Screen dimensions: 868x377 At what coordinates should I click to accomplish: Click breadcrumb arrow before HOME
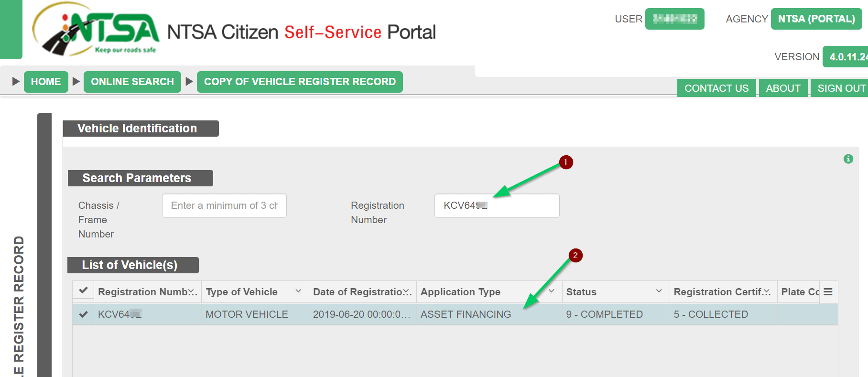pyautogui.click(x=16, y=81)
